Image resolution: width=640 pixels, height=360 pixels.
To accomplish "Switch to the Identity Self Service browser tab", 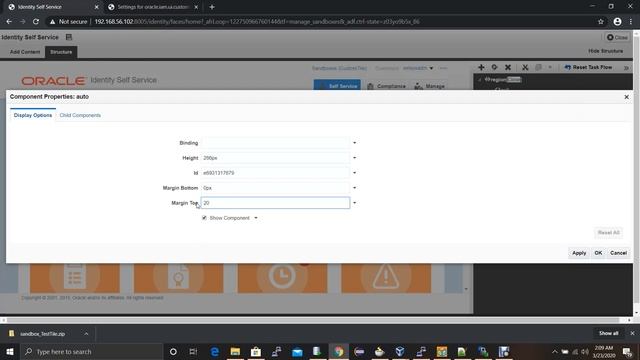I will [51, 7].
